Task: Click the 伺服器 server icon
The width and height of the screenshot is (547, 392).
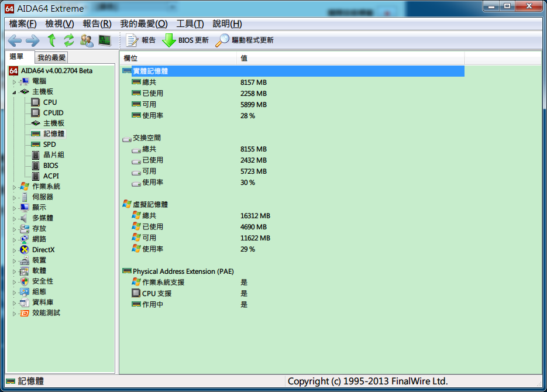Action: (x=25, y=197)
